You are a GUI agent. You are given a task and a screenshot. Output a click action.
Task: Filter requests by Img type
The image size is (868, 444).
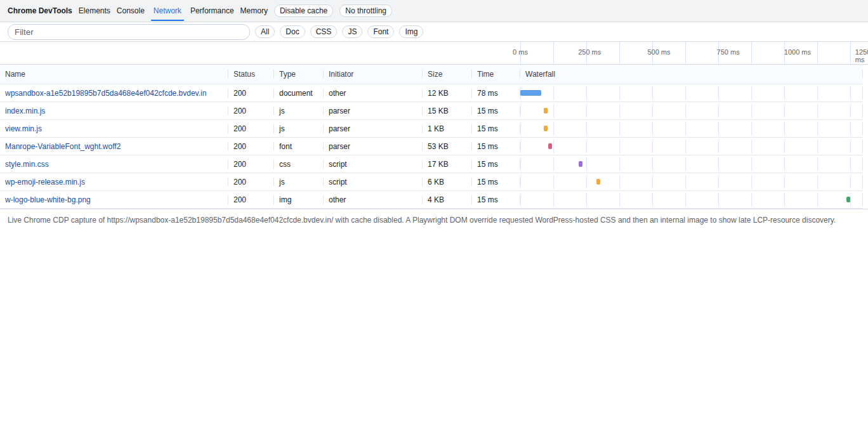click(411, 32)
